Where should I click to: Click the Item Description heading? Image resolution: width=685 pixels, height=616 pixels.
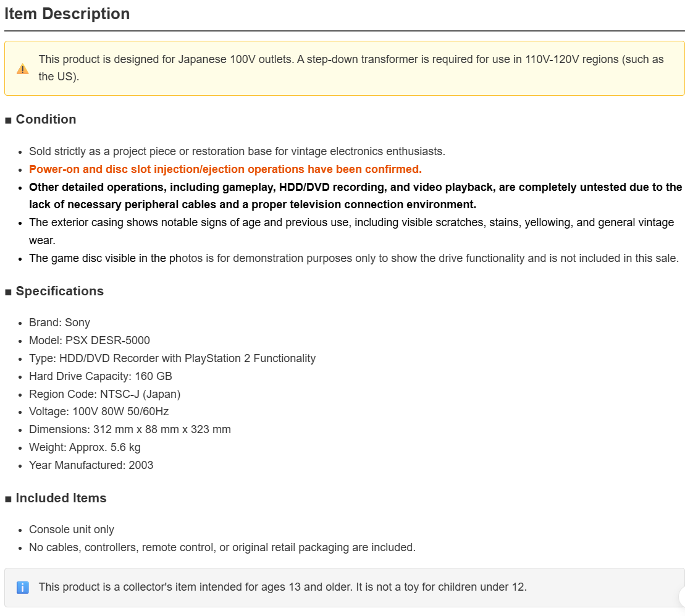click(67, 14)
